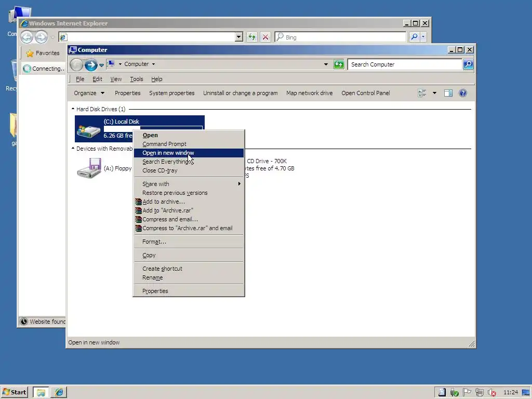Choose Rename in context menu
This screenshot has height=399, width=532.
[x=189, y=277]
